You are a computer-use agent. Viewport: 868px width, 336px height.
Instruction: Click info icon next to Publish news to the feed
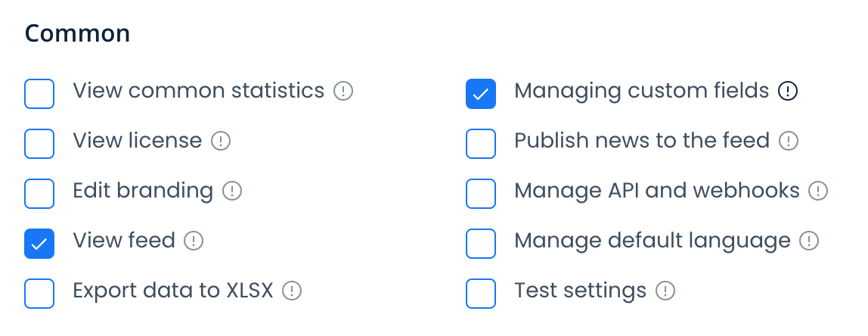click(x=789, y=141)
